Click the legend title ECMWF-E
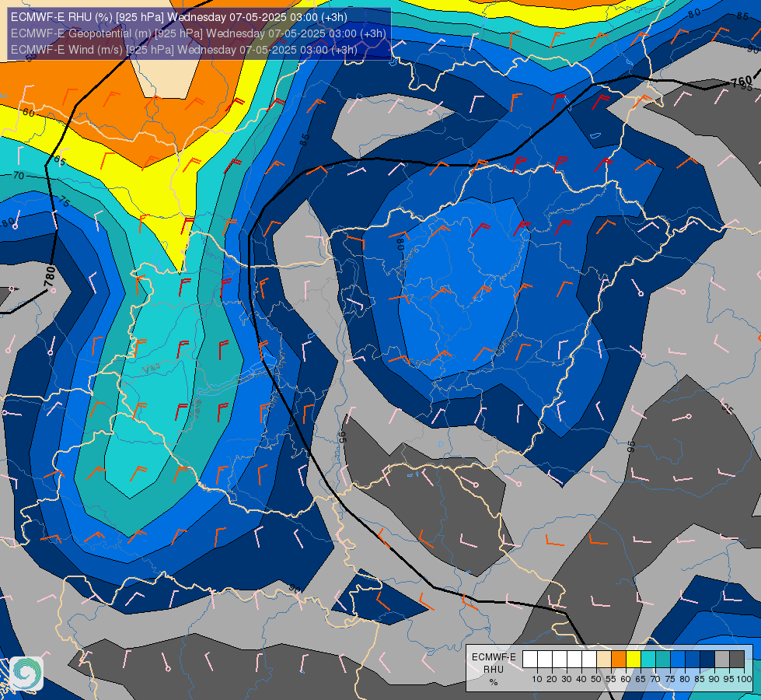The image size is (761, 700). tap(494, 657)
